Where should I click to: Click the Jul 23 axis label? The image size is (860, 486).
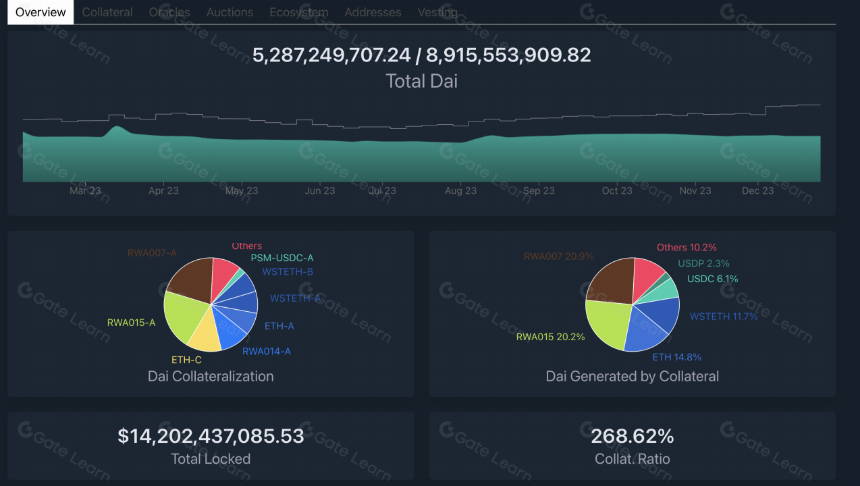pos(382,190)
